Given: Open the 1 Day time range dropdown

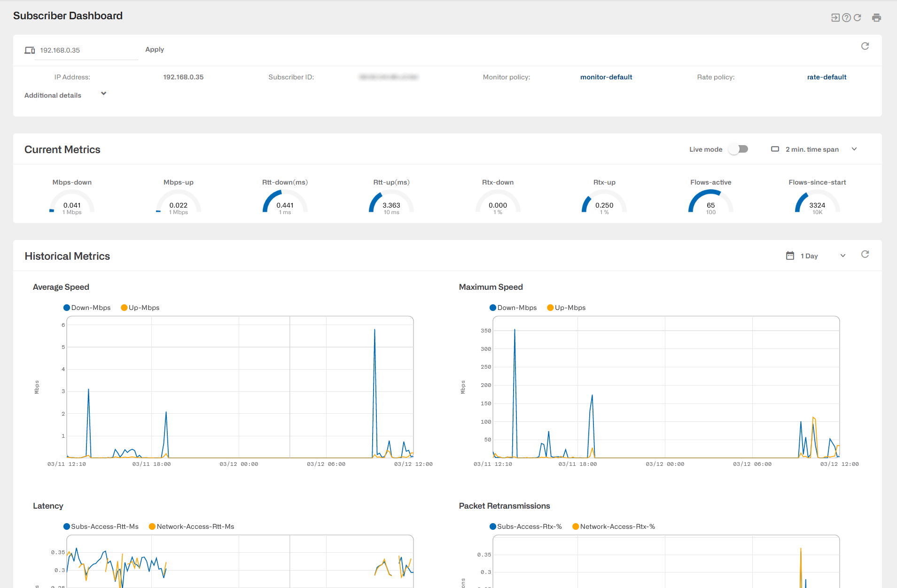Looking at the screenshot, I should tap(842, 255).
